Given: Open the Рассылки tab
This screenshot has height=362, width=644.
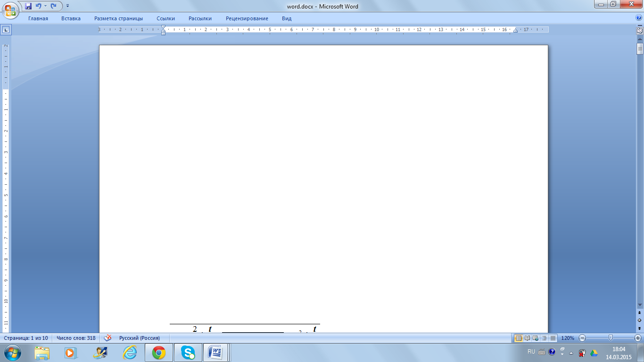Looking at the screenshot, I should pos(200,18).
